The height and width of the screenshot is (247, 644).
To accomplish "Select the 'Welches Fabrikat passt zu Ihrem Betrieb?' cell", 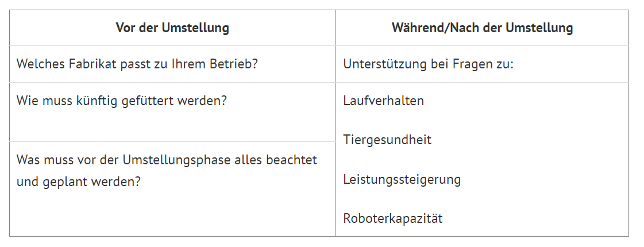I will [x=172, y=64].
